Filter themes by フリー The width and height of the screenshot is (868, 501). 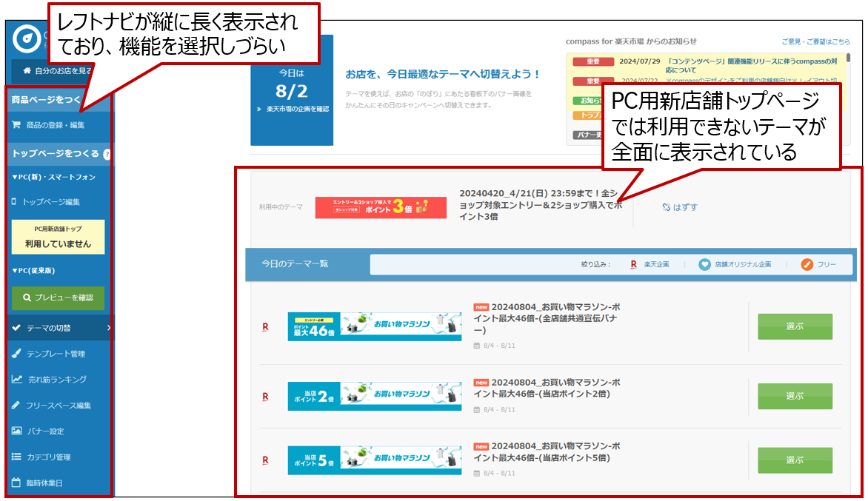(x=818, y=264)
